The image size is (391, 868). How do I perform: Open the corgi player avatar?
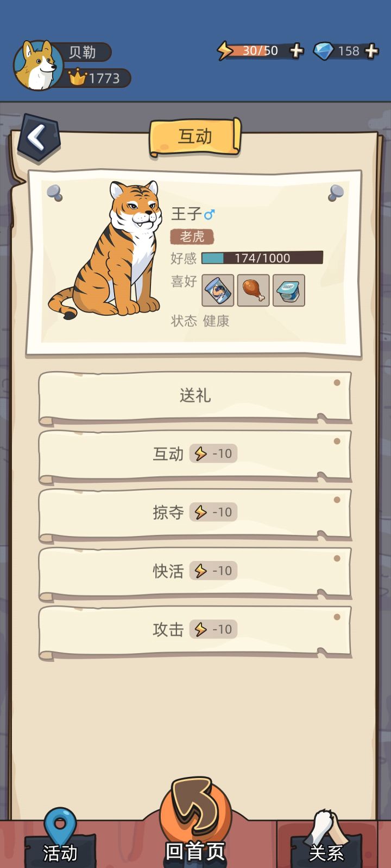pos(38,65)
